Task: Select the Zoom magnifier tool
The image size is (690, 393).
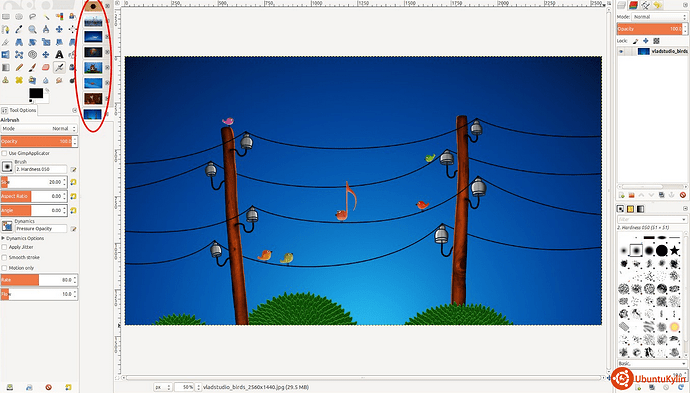Action: [x=33, y=29]
